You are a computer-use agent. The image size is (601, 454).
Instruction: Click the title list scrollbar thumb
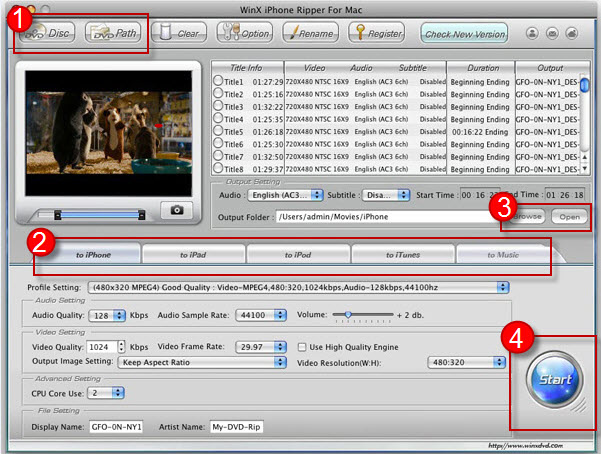click(585, 85)
